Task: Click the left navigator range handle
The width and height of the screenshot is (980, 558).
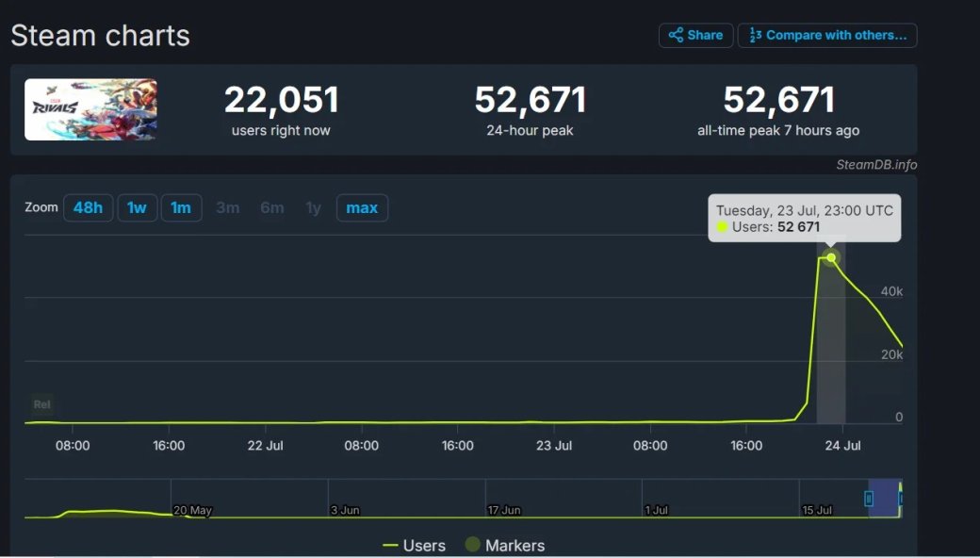Action: [x=868, y=498]
